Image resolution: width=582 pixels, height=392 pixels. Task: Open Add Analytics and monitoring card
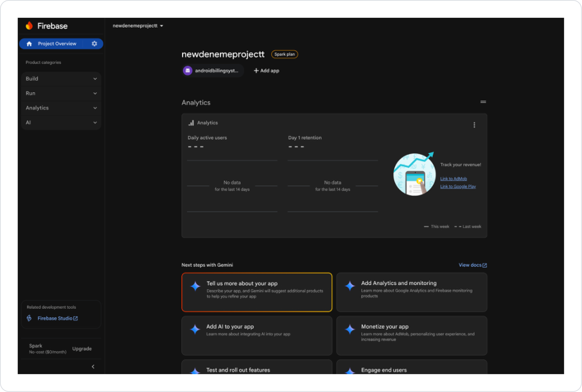click(412, 292)
